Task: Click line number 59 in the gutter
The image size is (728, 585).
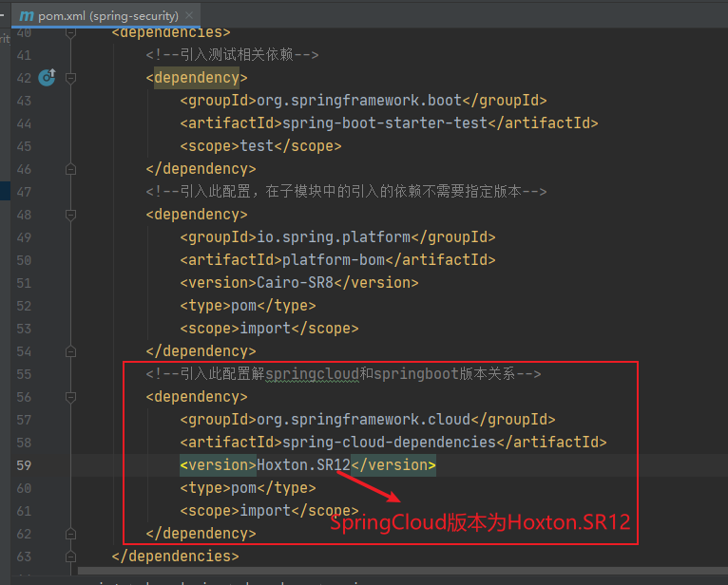Action: tap(24, 465)
